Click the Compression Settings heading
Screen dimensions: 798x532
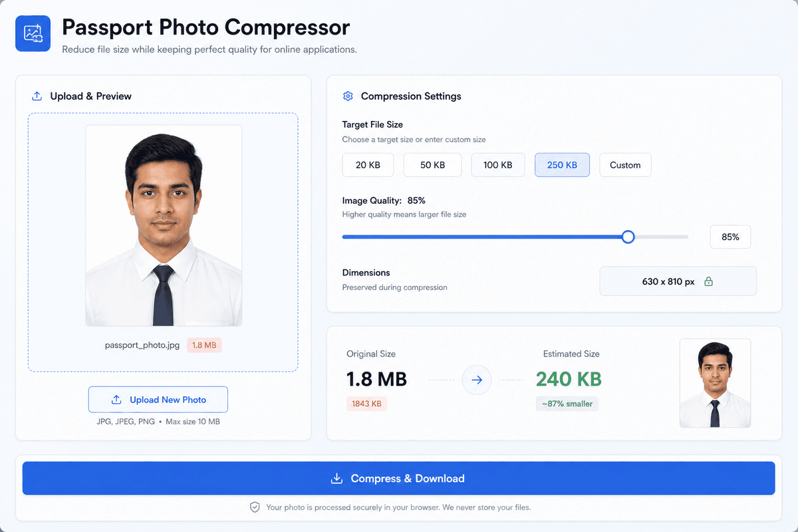point(411,96)
